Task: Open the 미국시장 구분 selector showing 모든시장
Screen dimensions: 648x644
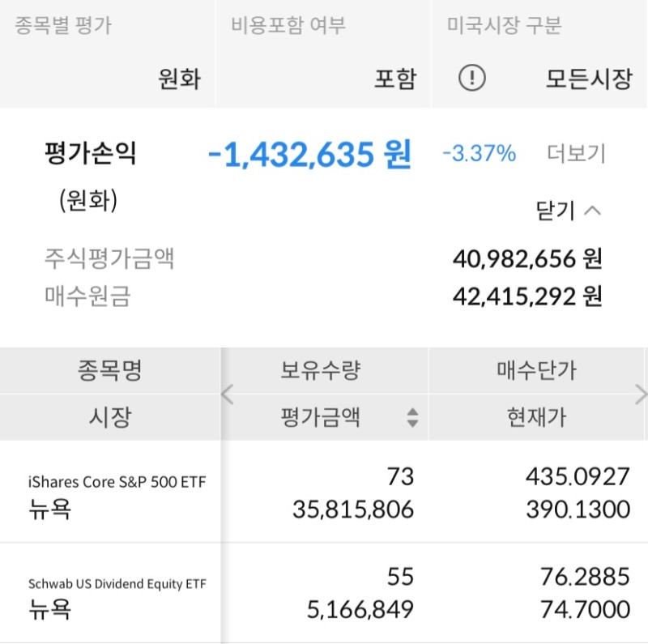Action: point(539,54)
